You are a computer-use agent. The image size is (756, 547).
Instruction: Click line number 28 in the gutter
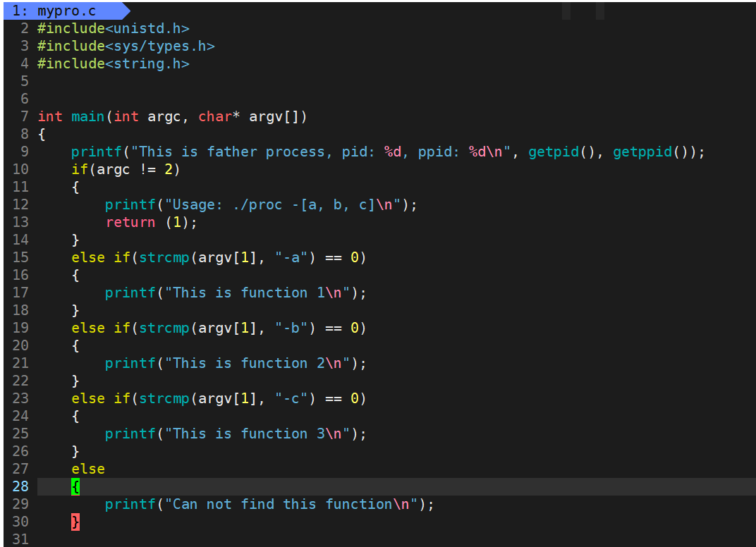(x=20, y=487)
